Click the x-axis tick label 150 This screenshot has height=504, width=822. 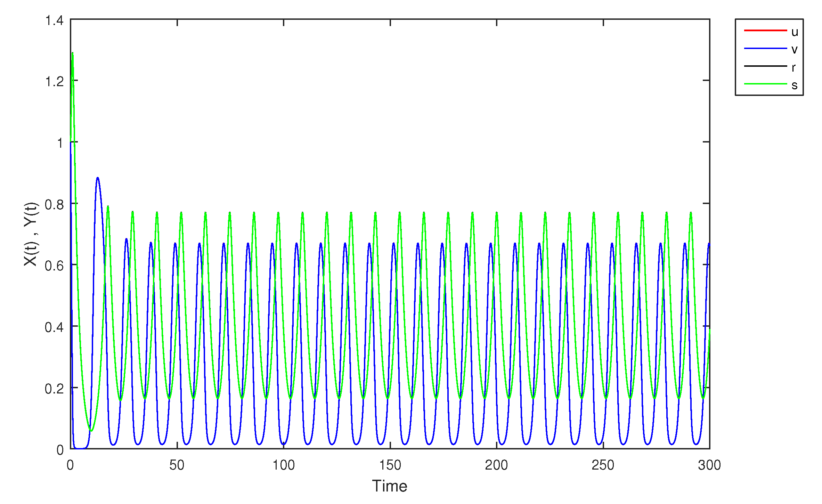tap(390, 465)
